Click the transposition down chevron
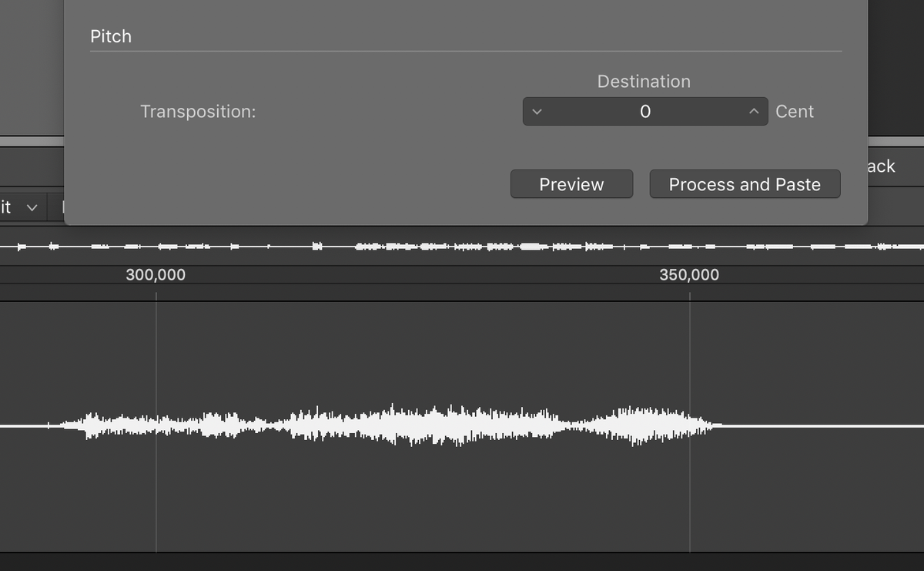Image resolution: width=924 pixels, height=571 pixels. [x=537, y=111]
